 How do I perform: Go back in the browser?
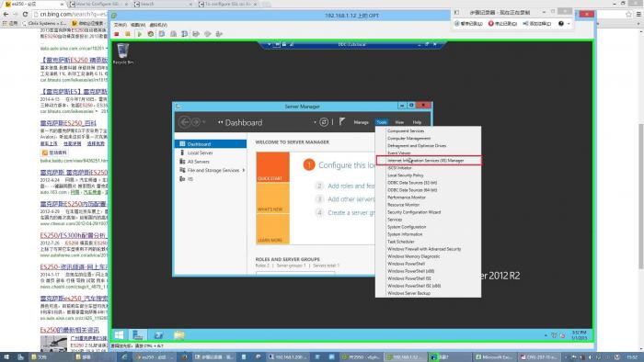[x=6, y=14]
